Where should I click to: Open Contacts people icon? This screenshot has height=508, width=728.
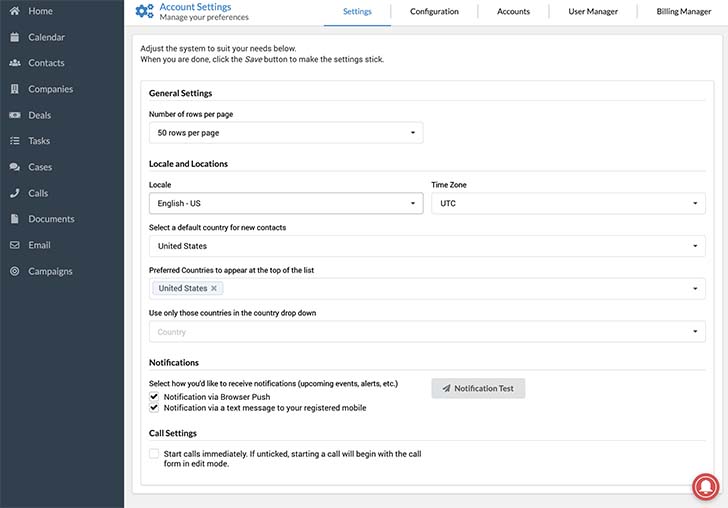(14, 63)
